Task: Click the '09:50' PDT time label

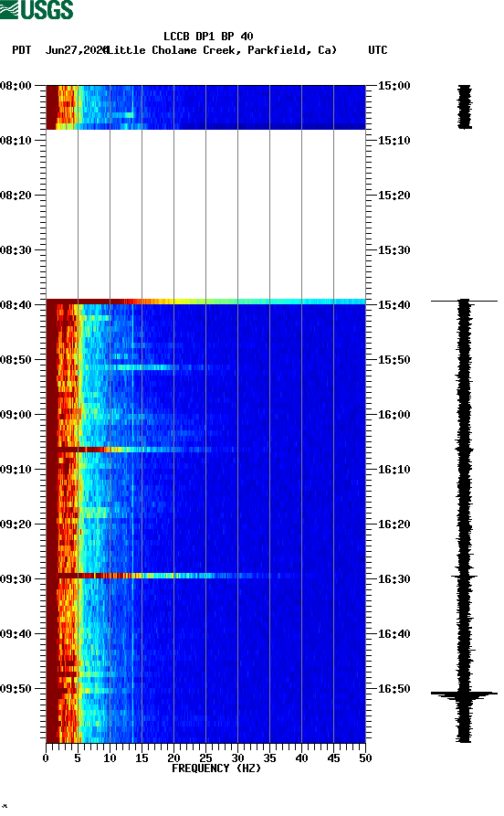Action: pyautogui.click(x=16, y=689)
